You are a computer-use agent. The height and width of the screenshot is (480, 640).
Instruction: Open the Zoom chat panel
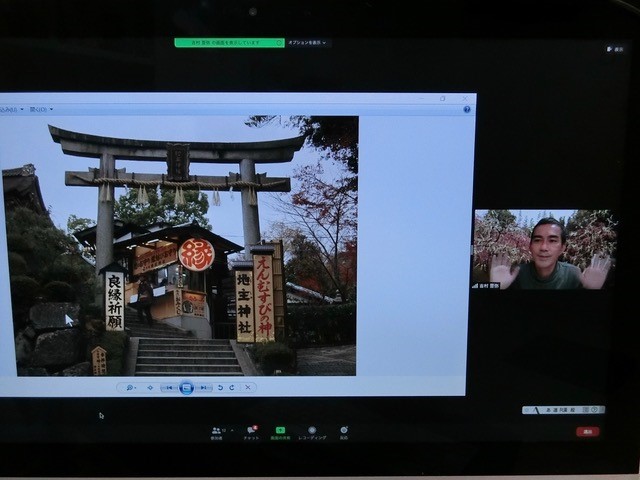[251, 430]
